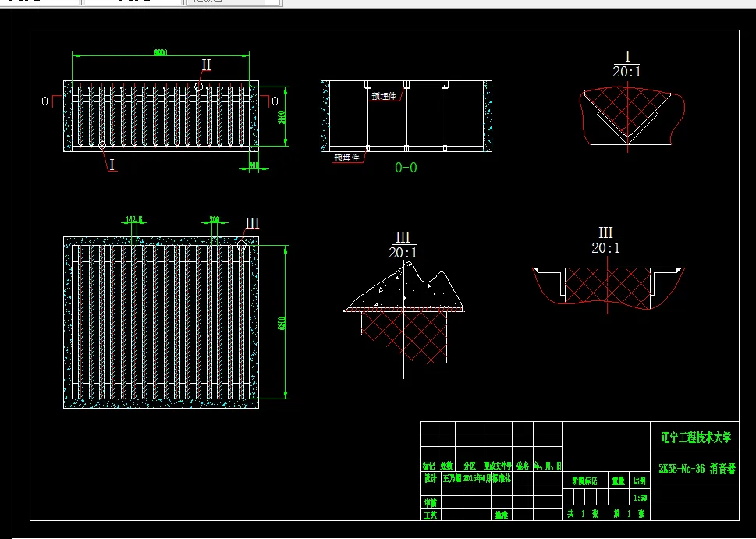The width and height of the screenshot is (756, 539).
Task: Select the 6000 width dimension text
Action: pos(161,52)
